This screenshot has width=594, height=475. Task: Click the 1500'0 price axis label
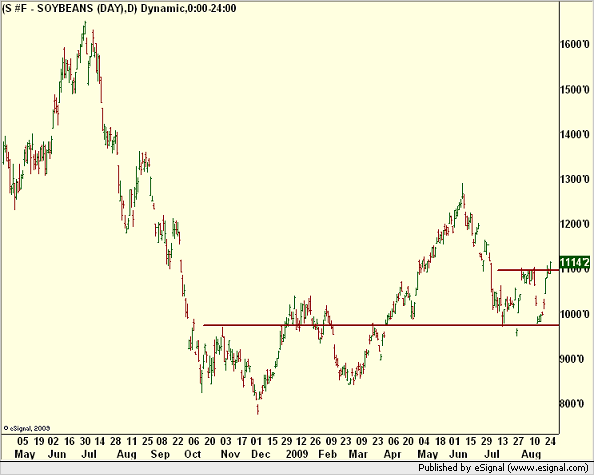575,89
